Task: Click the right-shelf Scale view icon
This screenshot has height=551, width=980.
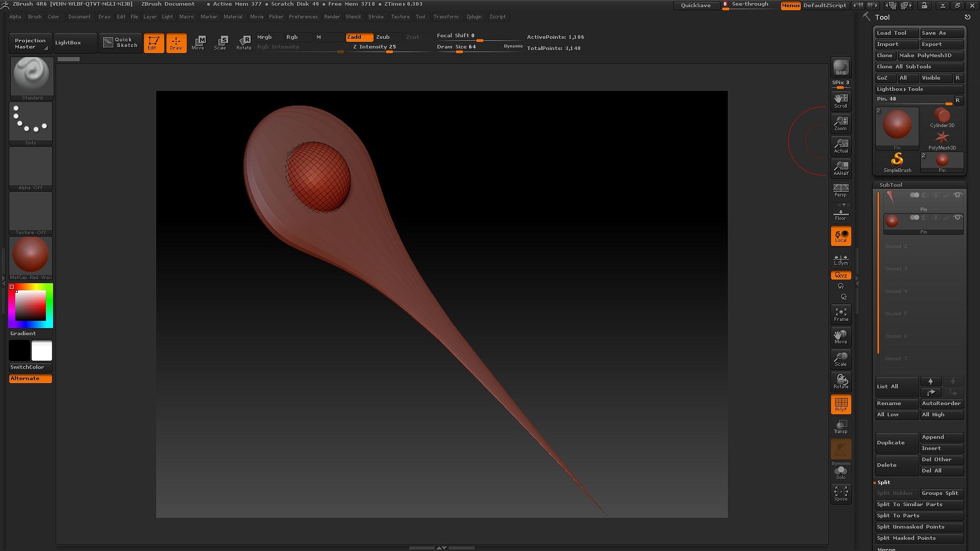Action: [841, 359]
